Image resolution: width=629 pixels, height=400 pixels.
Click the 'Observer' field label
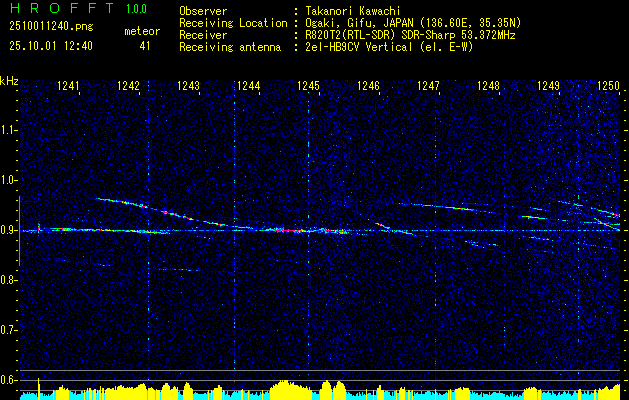(x=203, y=11)
